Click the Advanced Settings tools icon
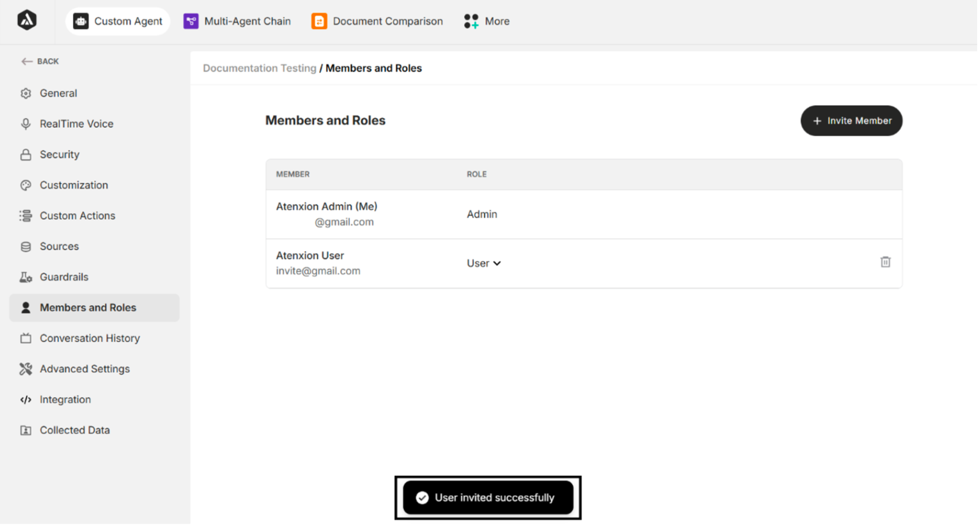The width and height of the screenshot is (980, 527). click(x=25, y=369)
